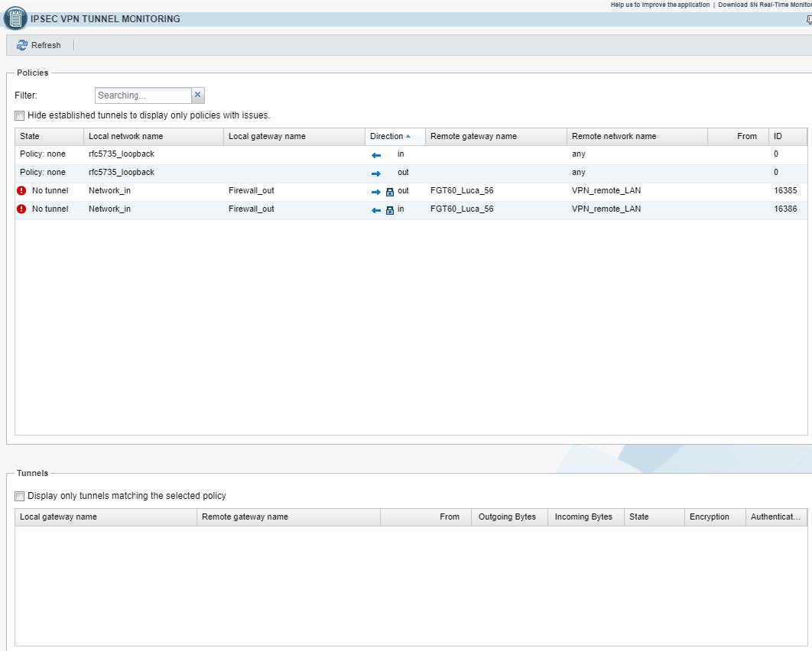Screen dimensions: 812x651
Task: Click the ID value 16385
Action: tap(785, 191)
